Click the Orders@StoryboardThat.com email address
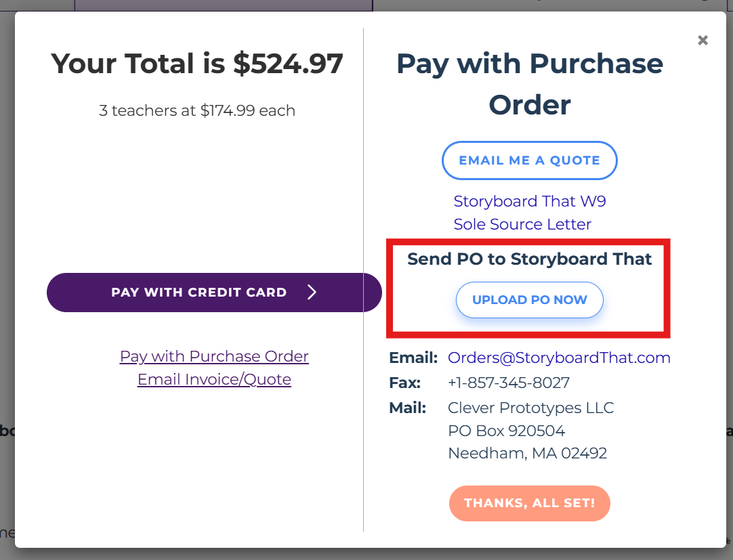Screen dimensions: 733x560 (559, 358)
